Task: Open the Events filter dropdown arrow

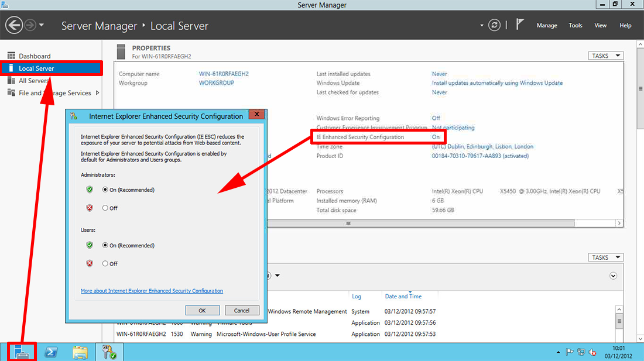Action: (x=278, y=276)
